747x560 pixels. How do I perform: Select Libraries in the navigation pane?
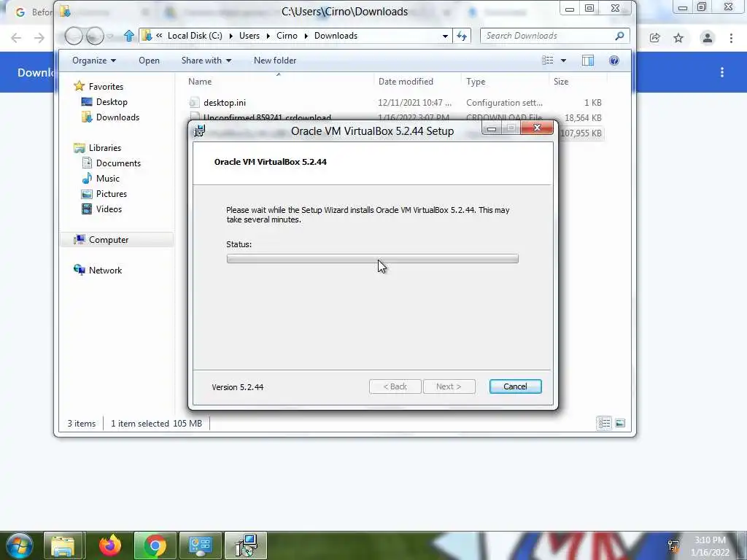pos(98,147)
